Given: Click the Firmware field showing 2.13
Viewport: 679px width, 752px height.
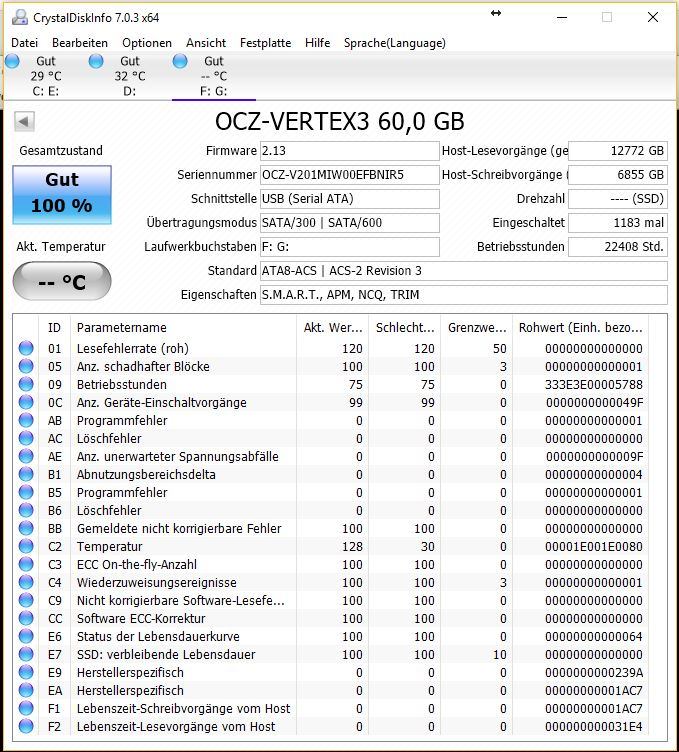Looking at the screenshot, I should [x=350, y=151].
